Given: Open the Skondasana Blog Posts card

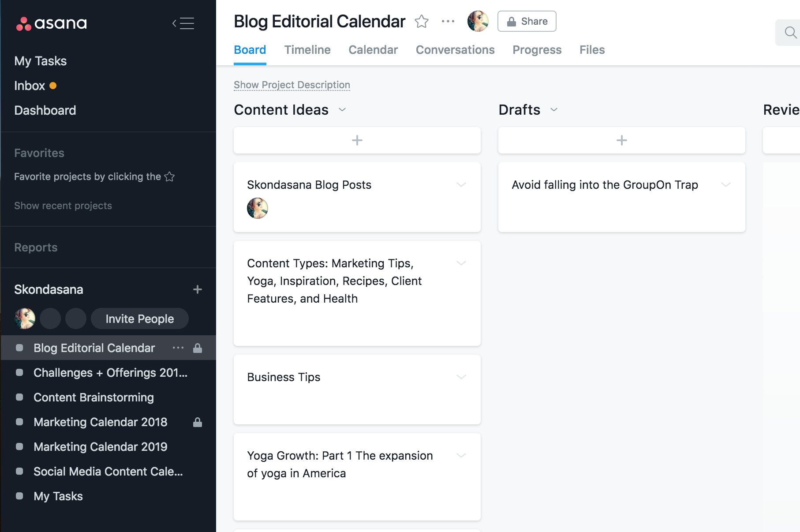Looking at the screenshot, I should (357, 197).
